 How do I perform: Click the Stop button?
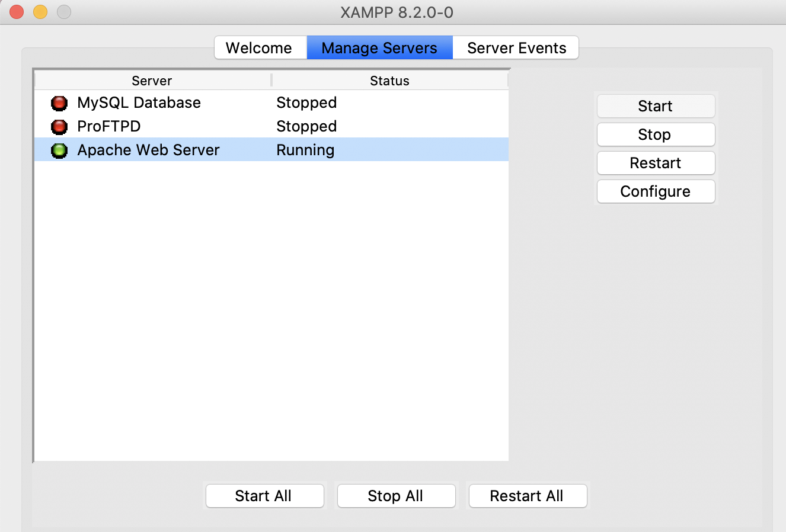click(656, 134)
